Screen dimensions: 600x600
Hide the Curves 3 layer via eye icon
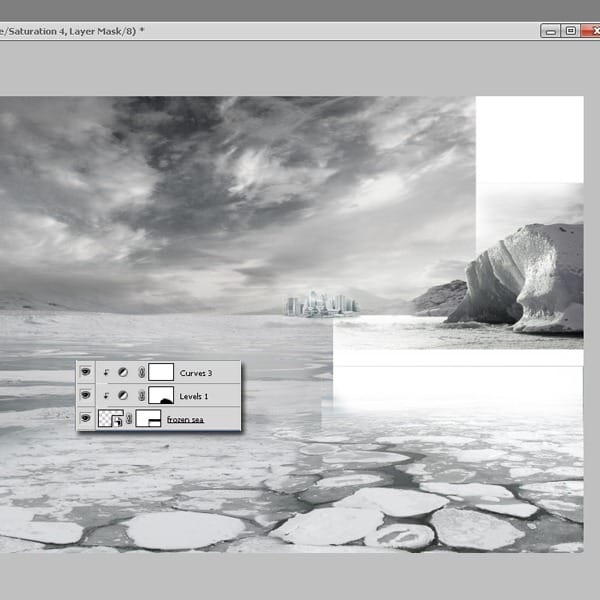tap(87, 372)
